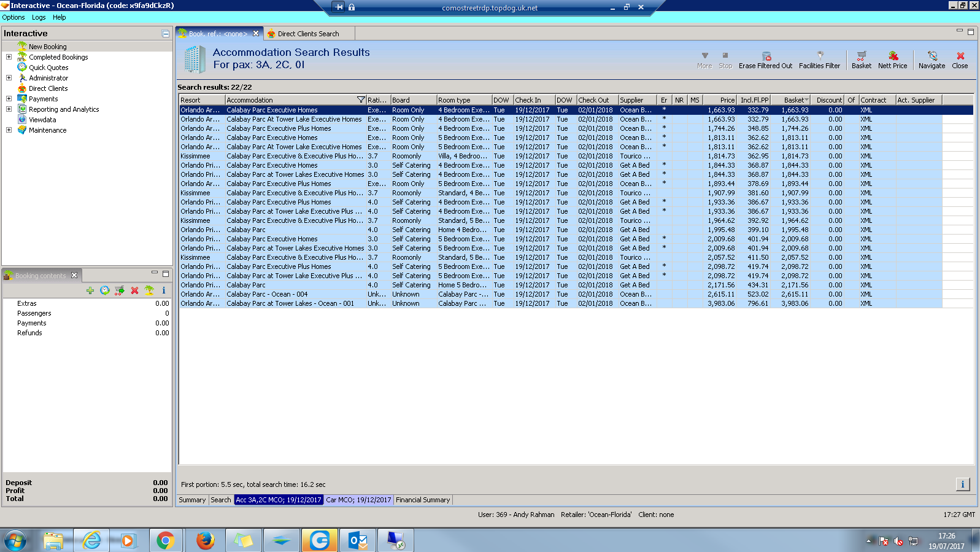Viewport: 980px width, 552px height.
Task: Show hidden system tray icons
Action: pyautogui.click(x=868, y=541)
